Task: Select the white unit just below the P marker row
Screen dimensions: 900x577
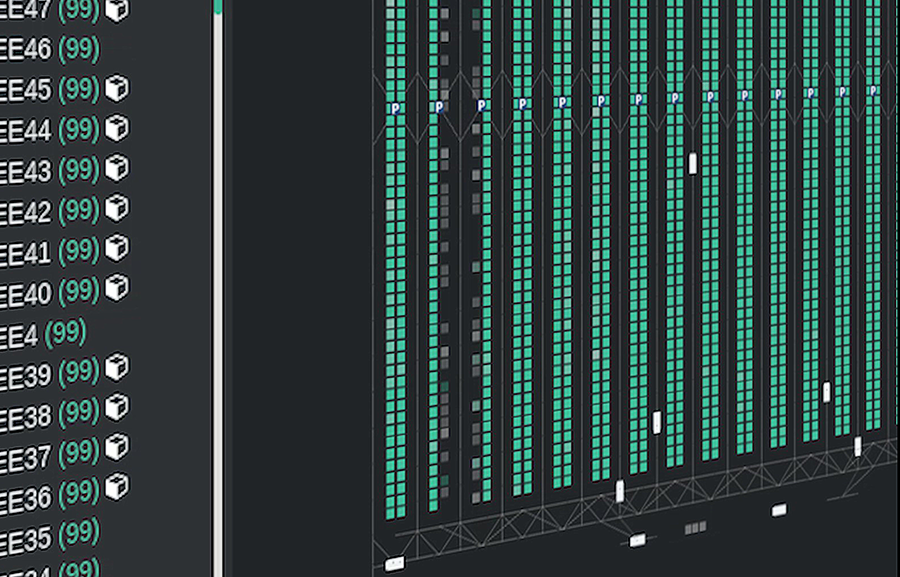Action: tap(692, 163)
